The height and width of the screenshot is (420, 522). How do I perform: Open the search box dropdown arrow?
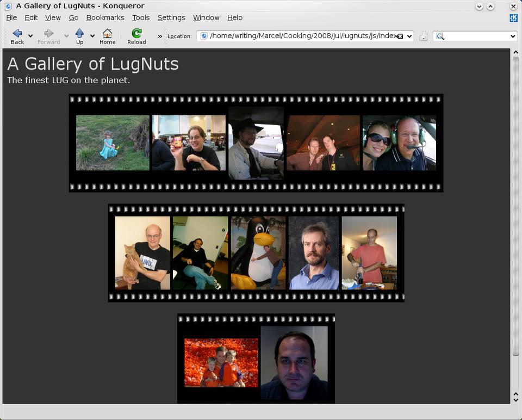tap(513, 36)
